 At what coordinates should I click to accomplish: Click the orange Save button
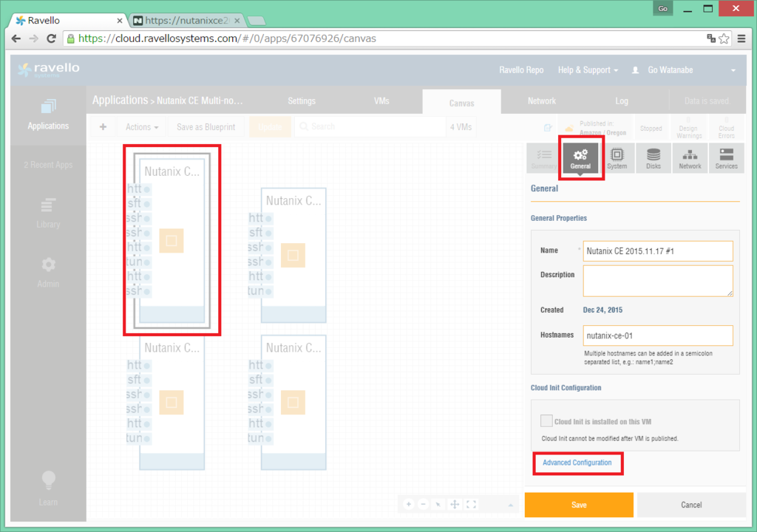click(579, 505)
